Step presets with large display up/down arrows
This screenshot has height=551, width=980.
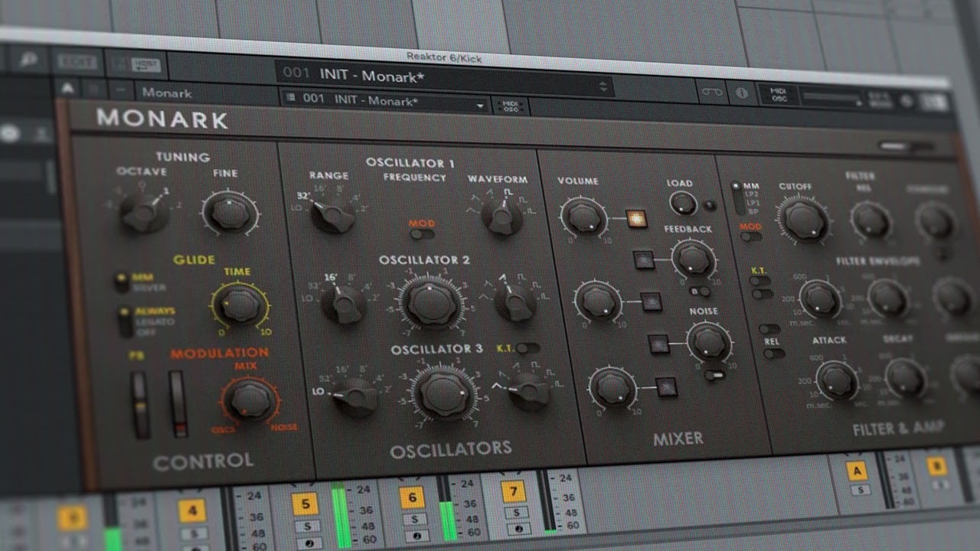(604, 86)
